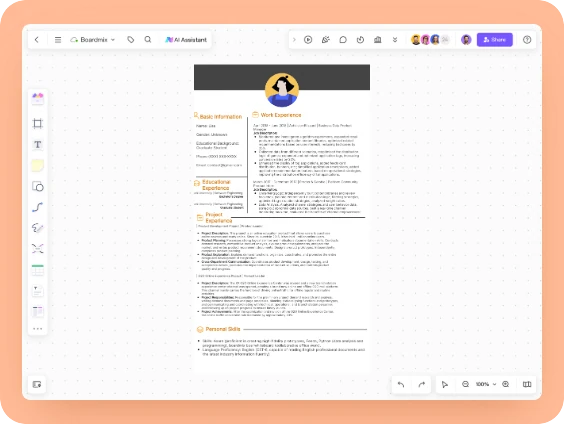Select the Shapes tool
564x424 pixels.
[x=37, y=186]
